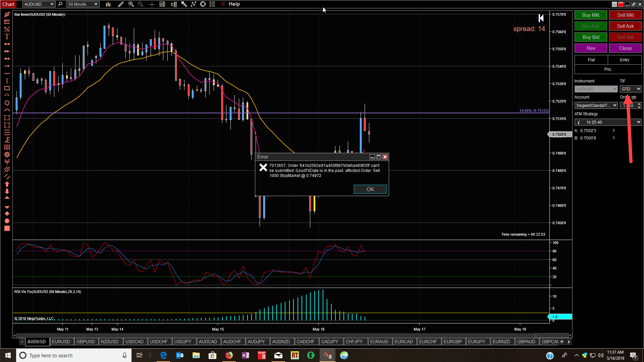644x362 pixels.
Task: Open the Help menu
Action: [x=234, y=4]
